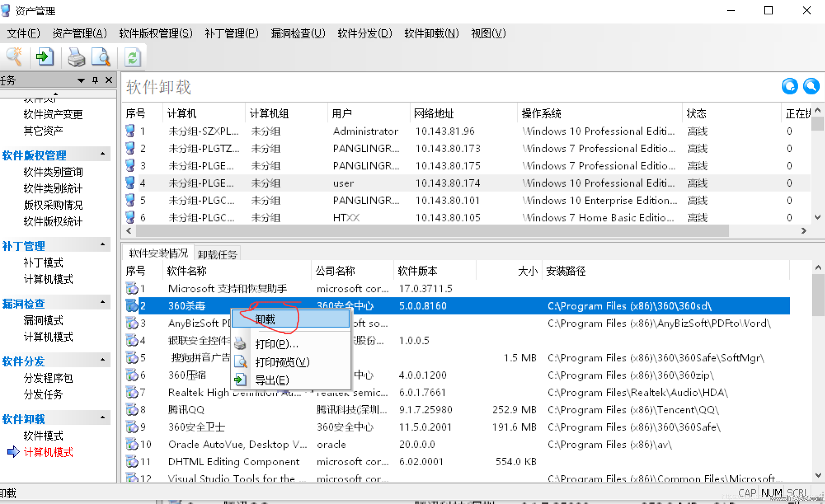Choose 打印预览(V) in context menu
The height and width of the screenshot is (504, 825).
tap(290, 362)
